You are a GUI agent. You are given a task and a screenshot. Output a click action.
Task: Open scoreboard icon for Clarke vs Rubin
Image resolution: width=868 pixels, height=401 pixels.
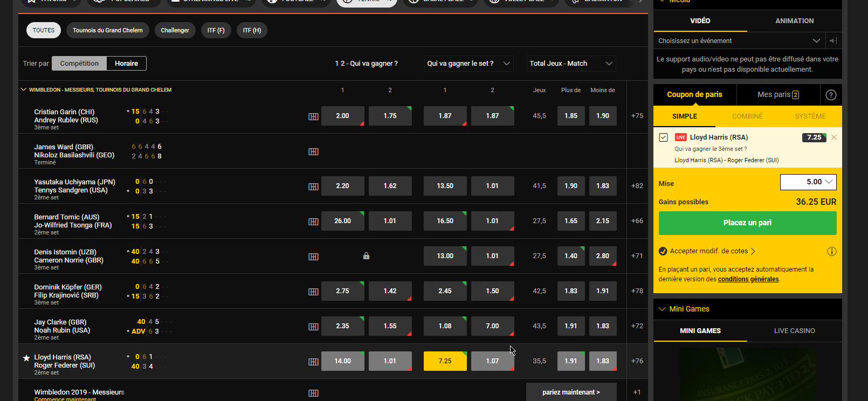[313, 327]
